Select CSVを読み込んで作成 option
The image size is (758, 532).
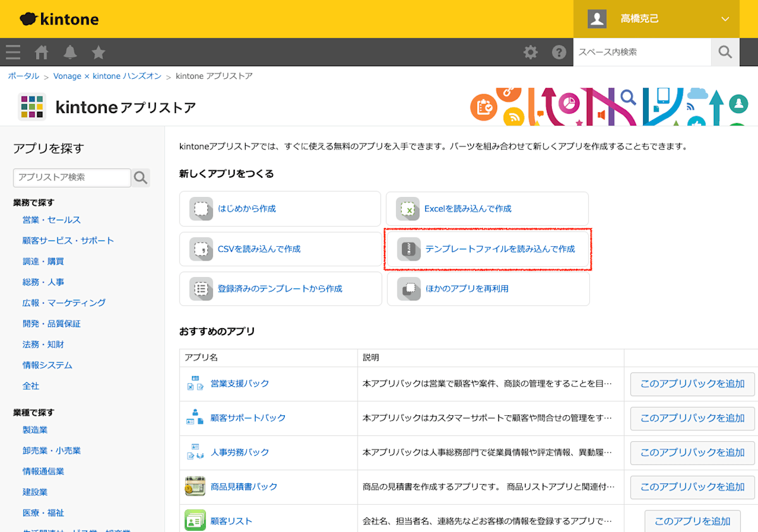tap(280, 249)
